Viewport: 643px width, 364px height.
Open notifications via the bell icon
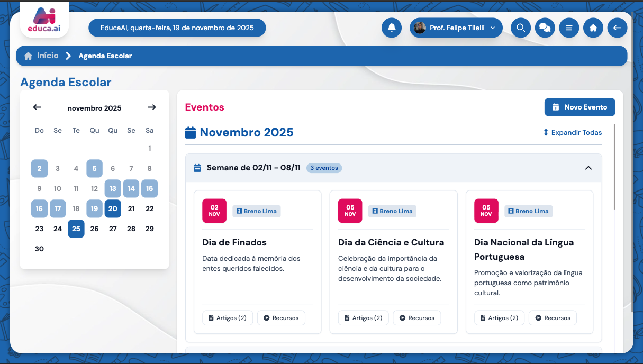click(392, 28)
